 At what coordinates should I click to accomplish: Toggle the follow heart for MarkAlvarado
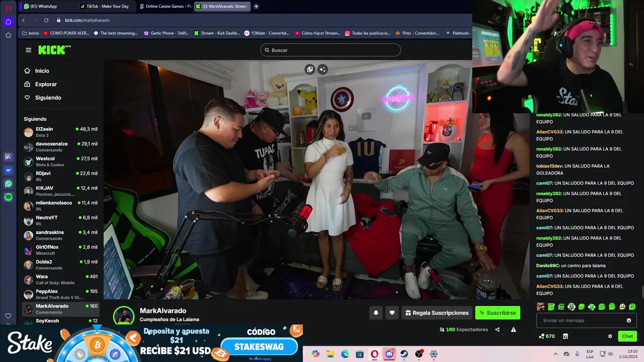point(392,313)
